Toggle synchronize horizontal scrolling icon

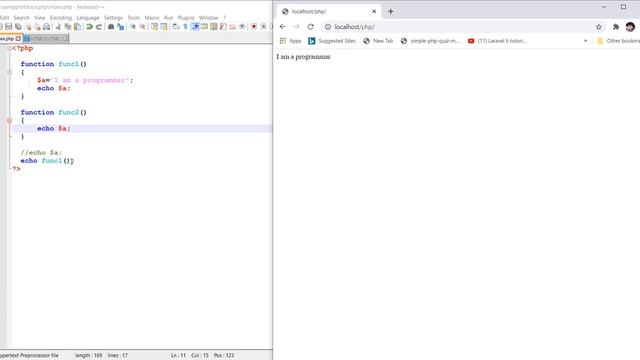164,27
